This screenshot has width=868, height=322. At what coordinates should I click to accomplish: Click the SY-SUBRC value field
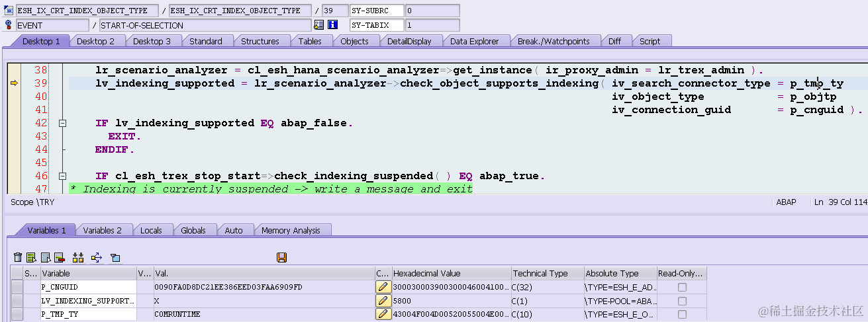click(432, 11)
